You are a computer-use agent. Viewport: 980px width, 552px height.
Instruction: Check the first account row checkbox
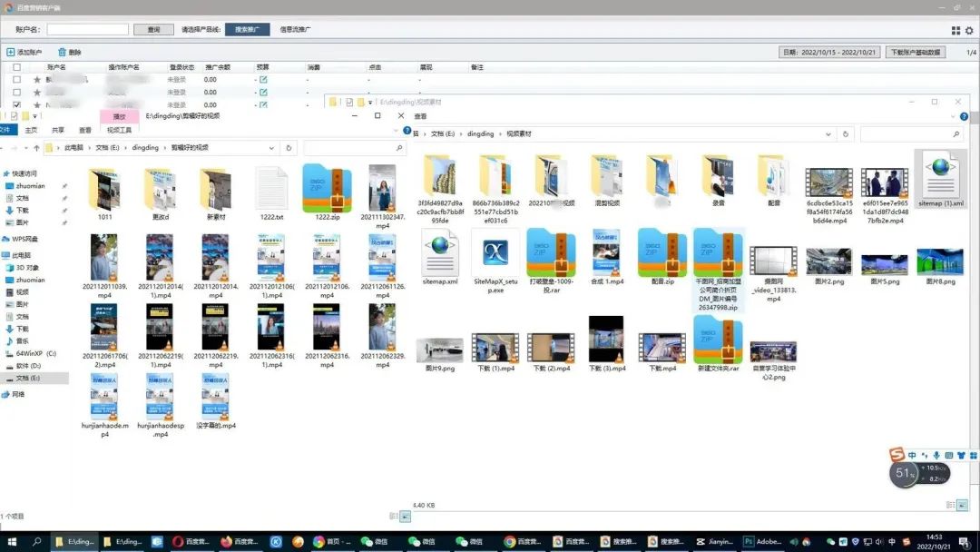pyautogui.click(x=17, y=79)
